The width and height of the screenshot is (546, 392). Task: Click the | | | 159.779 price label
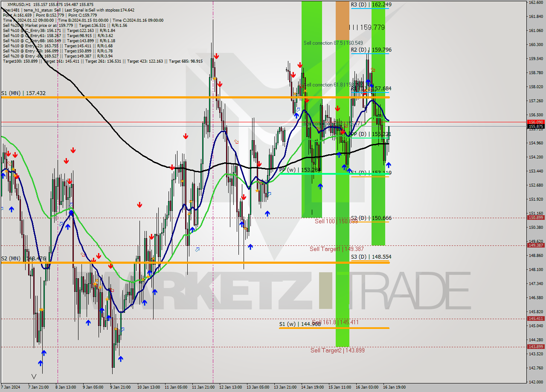point(367,27)
